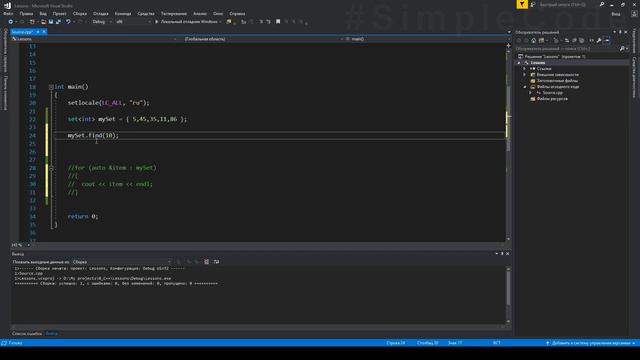Click the Solution Explorer home icon

pyautogui.click(x=533, y=40)
